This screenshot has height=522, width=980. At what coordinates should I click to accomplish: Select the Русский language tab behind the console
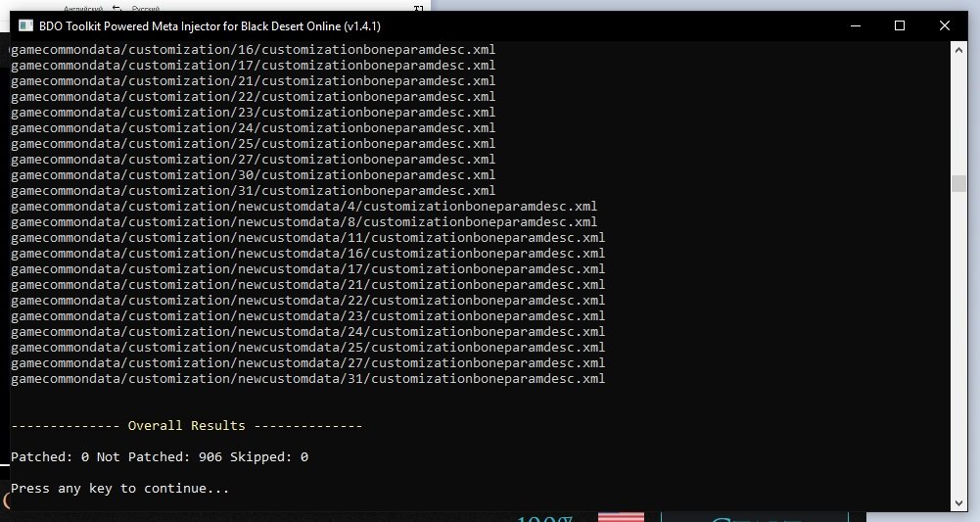(x=146, y=8)
